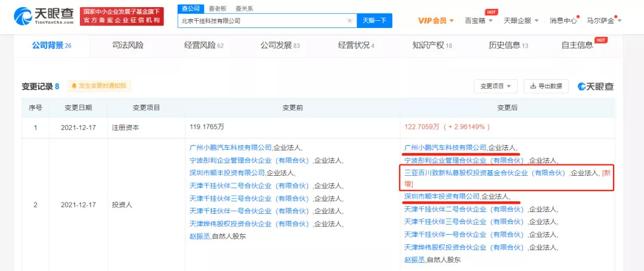The image size is (644, 271).
Task: Select the 查老板 search tab
Action: pyautogui.click(x=216, y=8)
